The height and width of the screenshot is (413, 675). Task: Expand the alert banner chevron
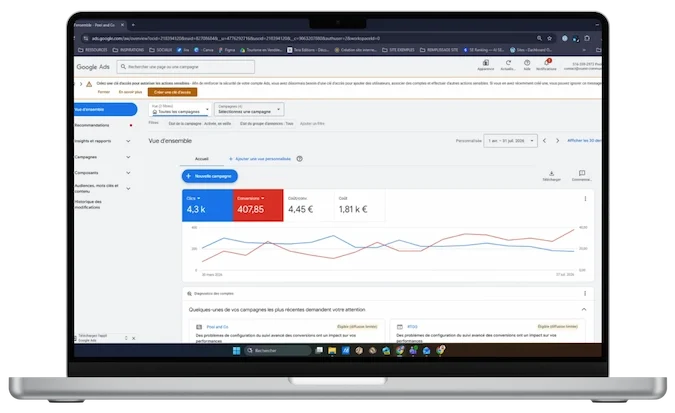tap(81, 84)
